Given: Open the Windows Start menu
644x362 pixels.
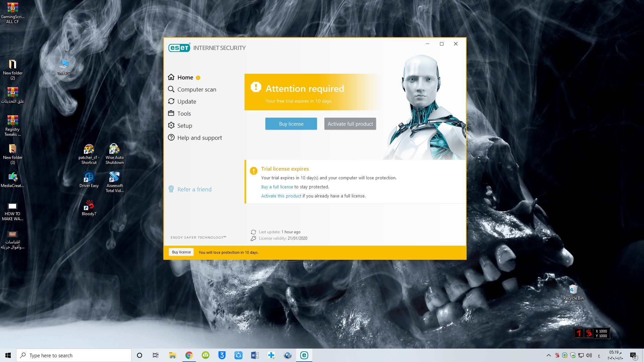Looking at the screenshot, I should (8, 355).
